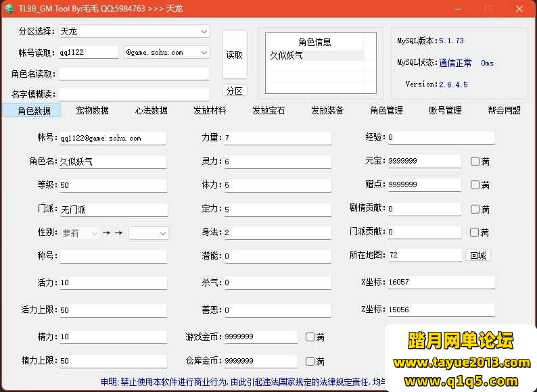
Task: Edit the 等级 field showing 50
Action: coord(114,185)
